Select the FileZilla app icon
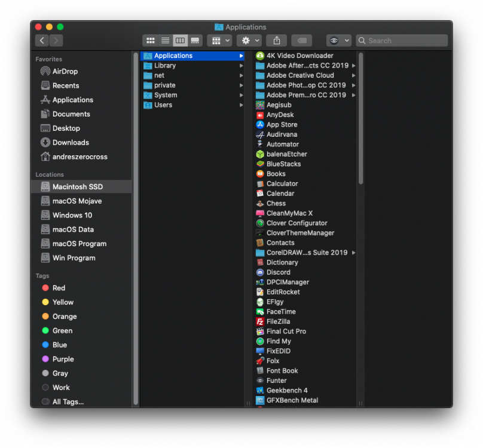This screenshot has height=448, width=483. tap(260, 322)
